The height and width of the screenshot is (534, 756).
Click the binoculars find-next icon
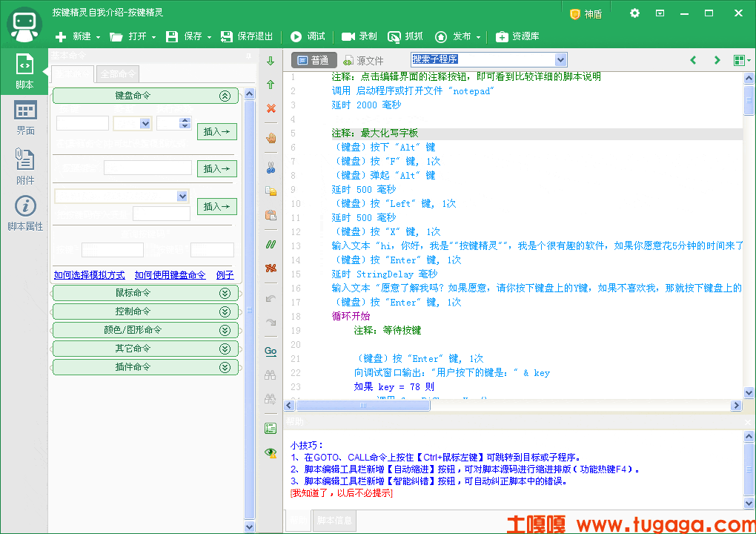[271, 398]
